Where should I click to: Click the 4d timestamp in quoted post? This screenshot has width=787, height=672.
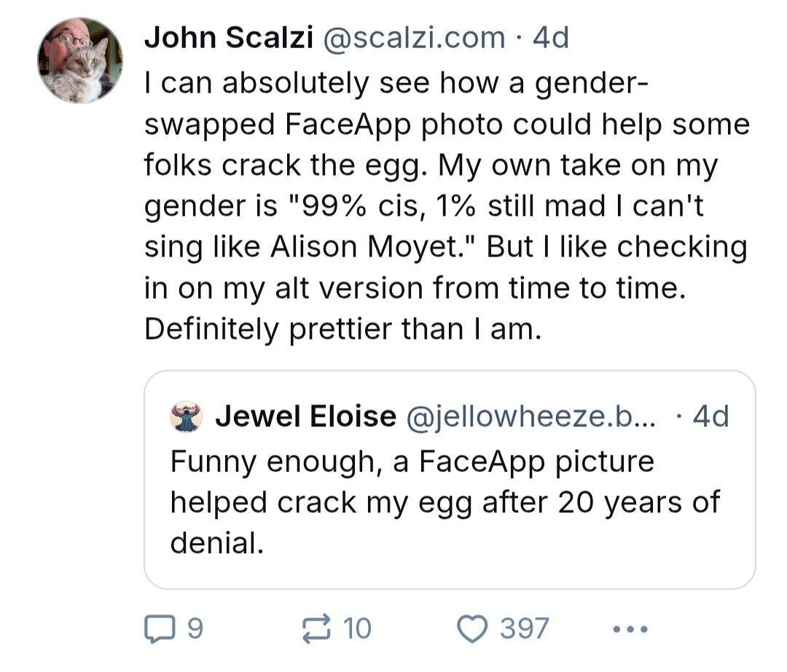coord(710,416)
